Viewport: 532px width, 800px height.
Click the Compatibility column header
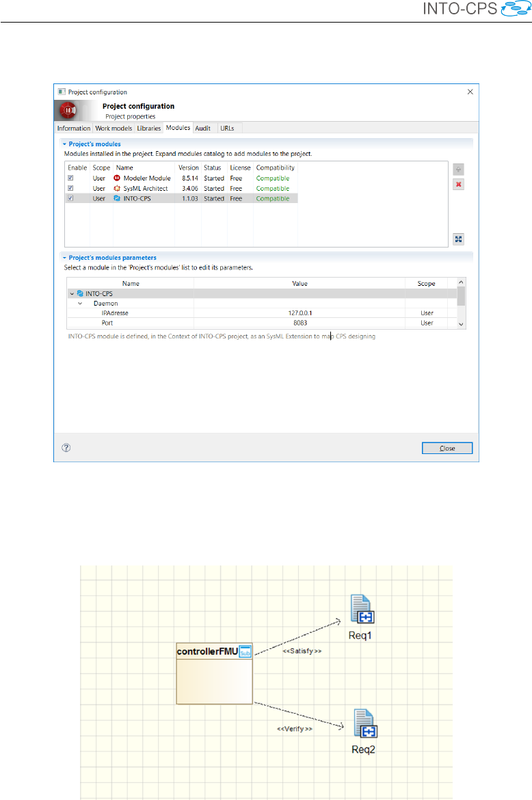276,168
